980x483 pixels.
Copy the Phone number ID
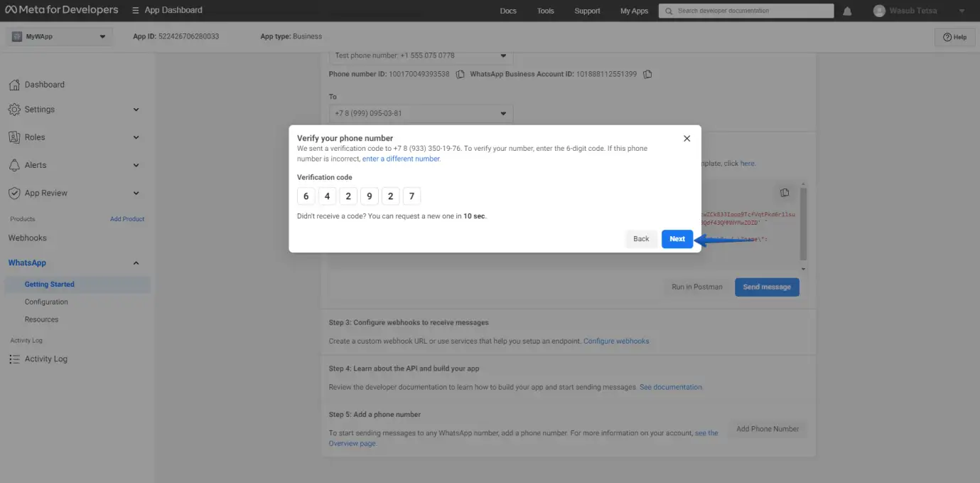click(460, 74)
